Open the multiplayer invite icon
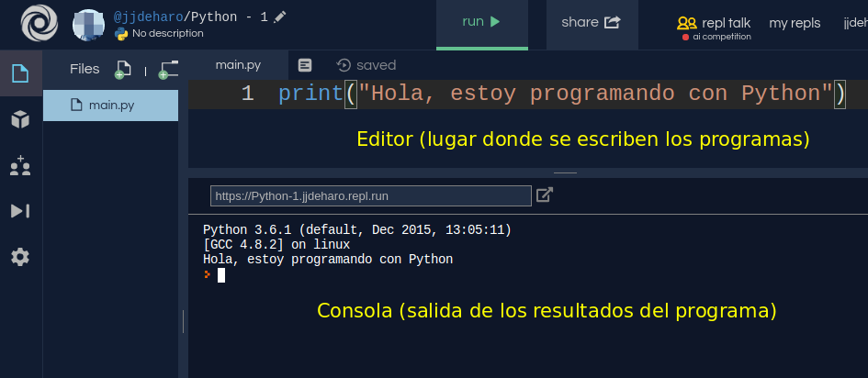 pos(20,166)
